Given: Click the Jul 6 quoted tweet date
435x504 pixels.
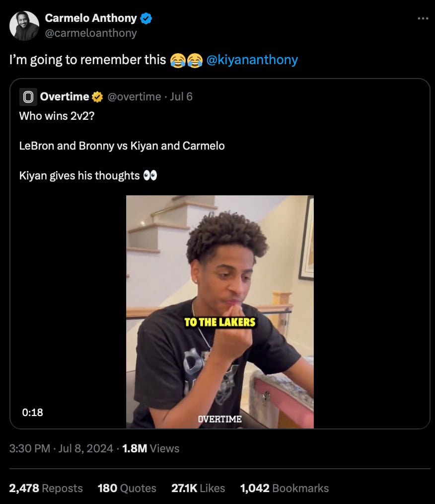Looking at the screenshot, I should pos(181,96).
